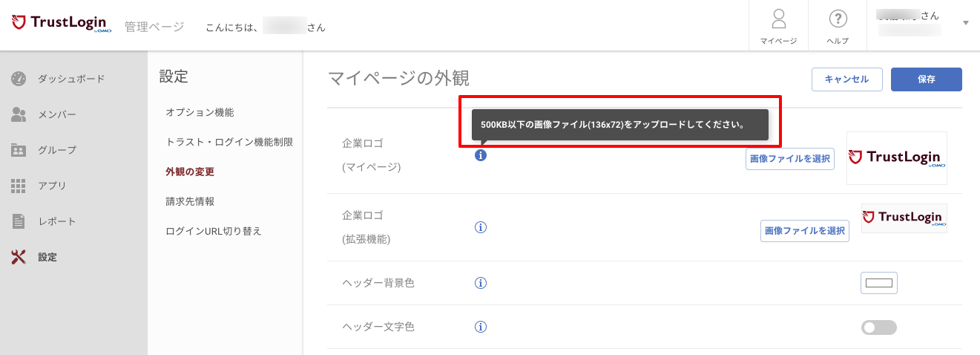980x355 pixels.
Task: Click 画像ファイルを選択 for マイページ logo
Action: pyautogui.click(x=790, y=159)
